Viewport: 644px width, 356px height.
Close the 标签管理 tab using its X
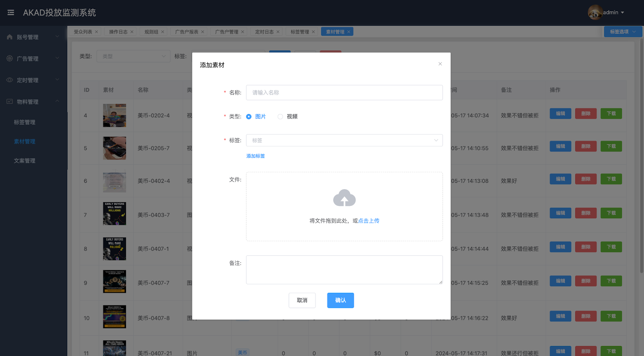(313, 32)
